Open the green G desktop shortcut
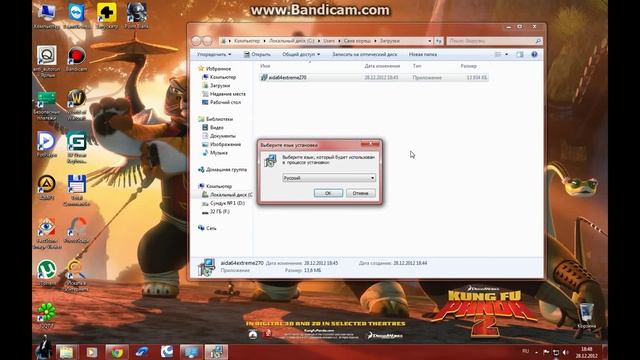This screenshot has width=640, height=360. tap(76, 146)
